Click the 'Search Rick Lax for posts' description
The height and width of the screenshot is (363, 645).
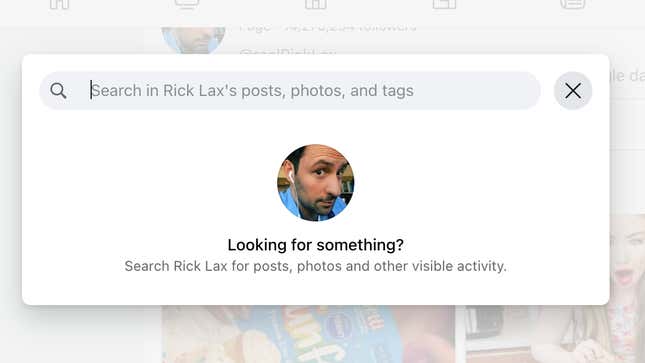click(316, 266)
